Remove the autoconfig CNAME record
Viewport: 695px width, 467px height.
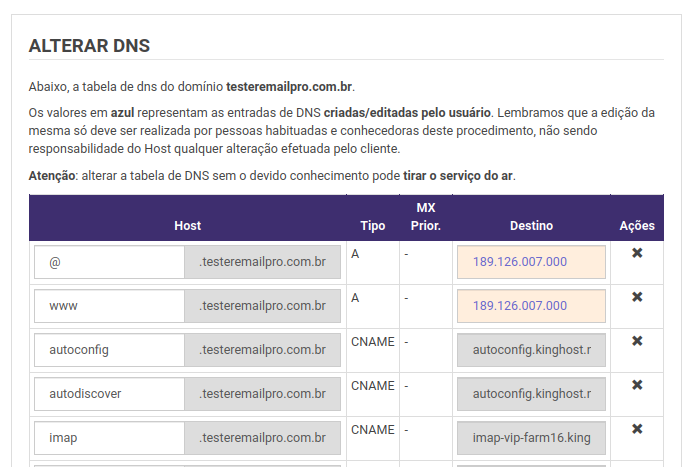[637, 341]
